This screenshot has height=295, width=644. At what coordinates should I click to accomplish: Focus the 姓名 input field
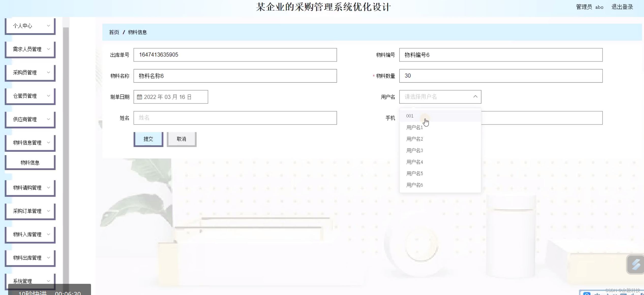[x=235, y=118]
